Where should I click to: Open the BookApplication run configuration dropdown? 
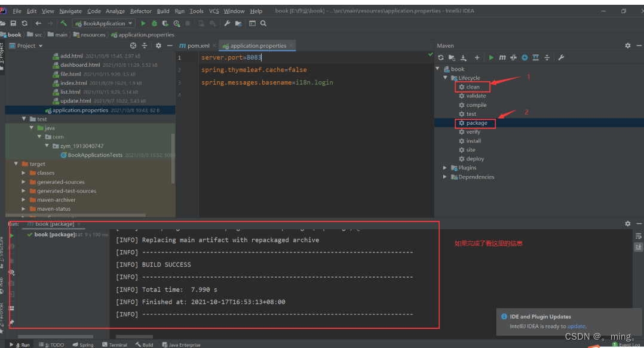click(103, 23)
